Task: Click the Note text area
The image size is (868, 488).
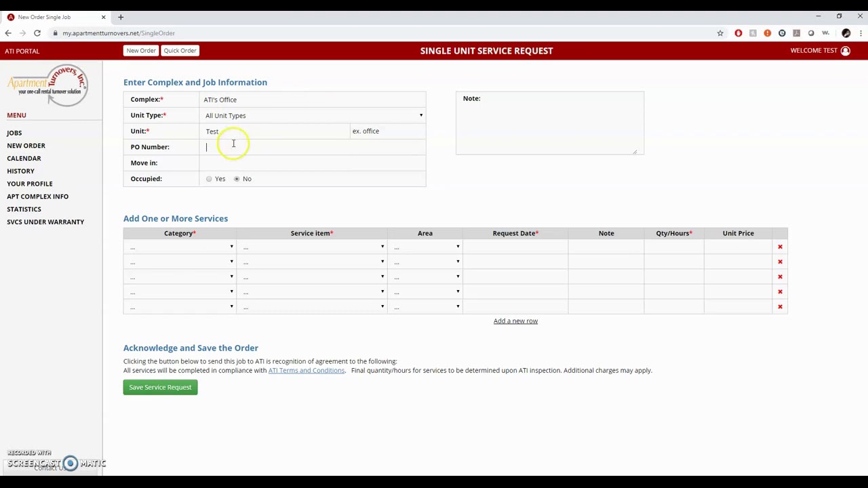Action: point(550,123)
